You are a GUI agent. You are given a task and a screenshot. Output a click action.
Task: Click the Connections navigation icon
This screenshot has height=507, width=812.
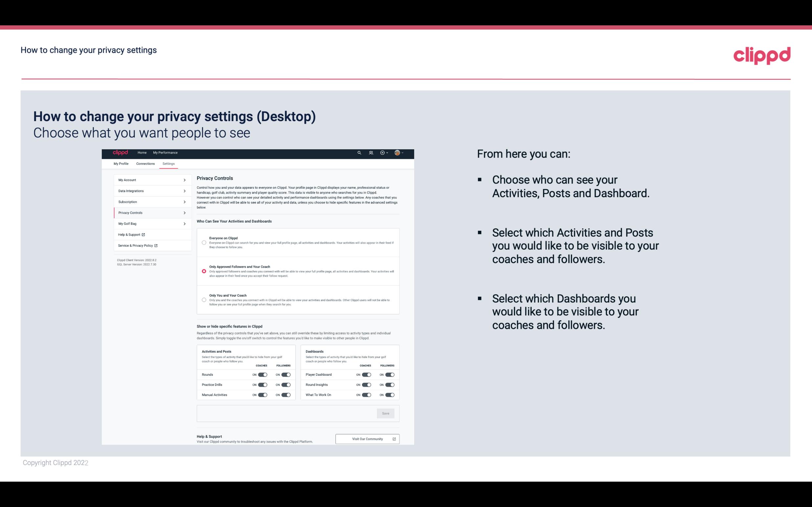point(145,163)
